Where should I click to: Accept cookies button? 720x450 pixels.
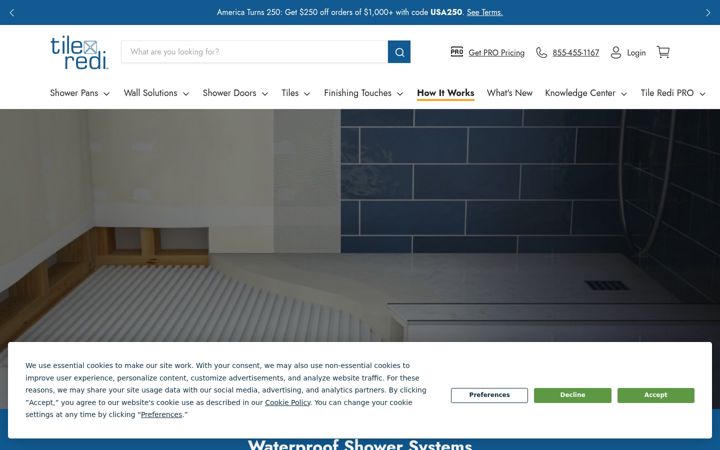[656, 395]
